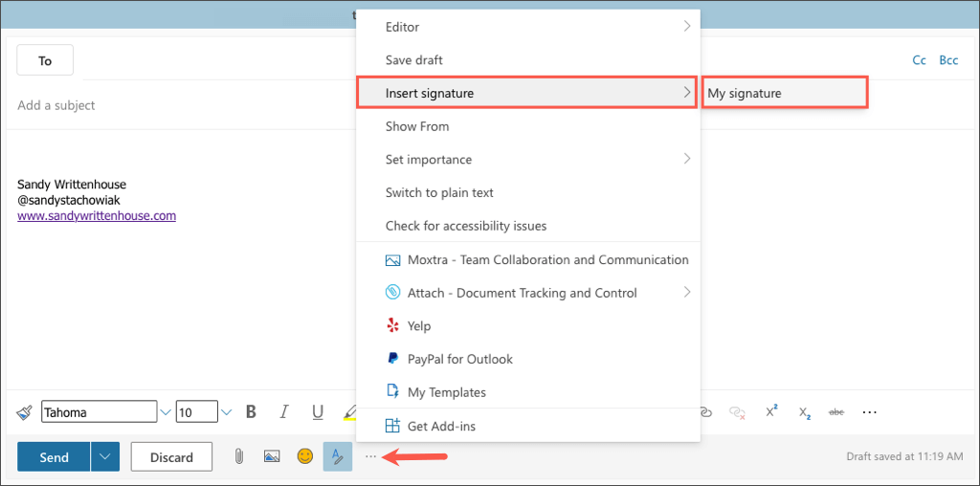Image resolution: width=980 pixels, height=486 pixels.
Task: Click the Format Painter brush icon
Action: point(25,412)
